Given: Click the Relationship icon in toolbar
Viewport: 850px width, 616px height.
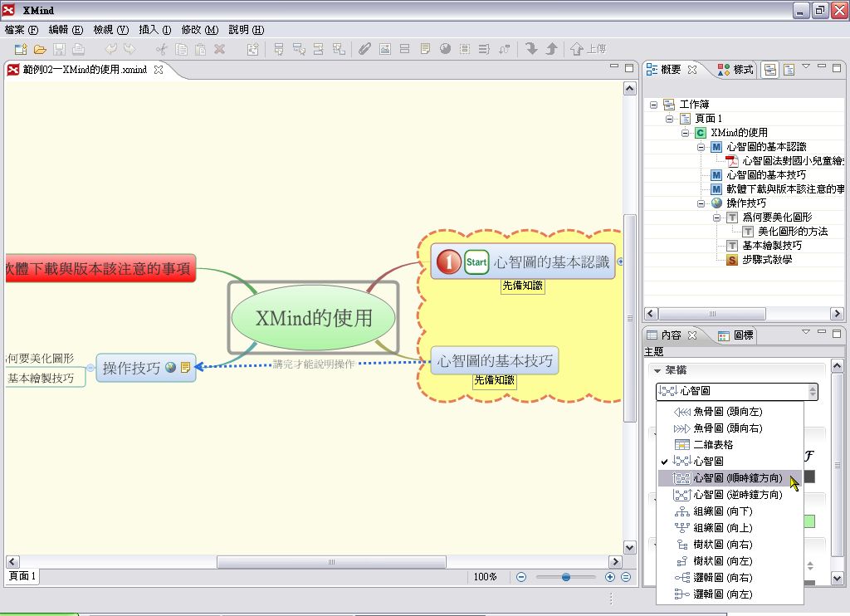Looking at the screenshot, I should click(504, 49).
